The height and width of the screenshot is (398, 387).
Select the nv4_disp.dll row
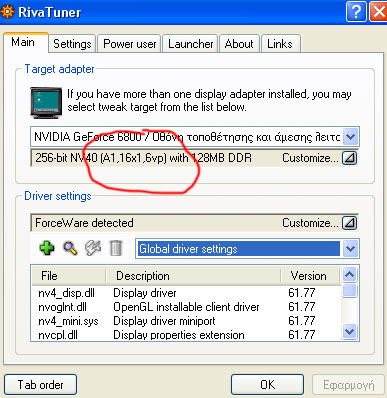point(187,293)
